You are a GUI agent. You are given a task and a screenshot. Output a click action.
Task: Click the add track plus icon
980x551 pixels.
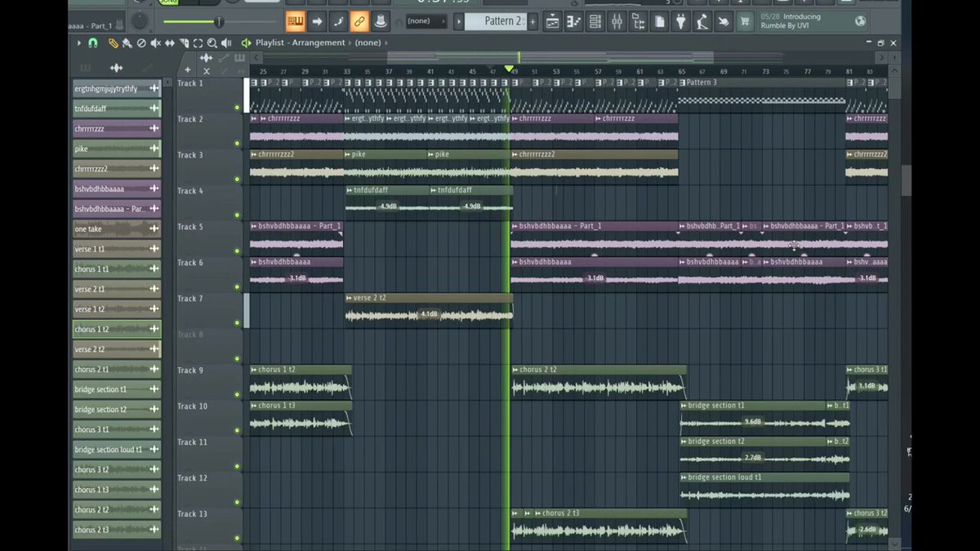pos(188,70)
